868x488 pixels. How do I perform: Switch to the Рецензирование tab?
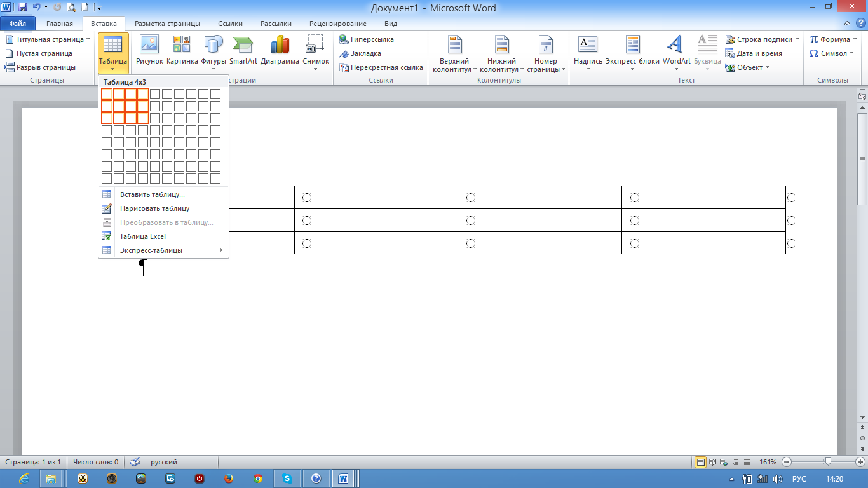337,24
